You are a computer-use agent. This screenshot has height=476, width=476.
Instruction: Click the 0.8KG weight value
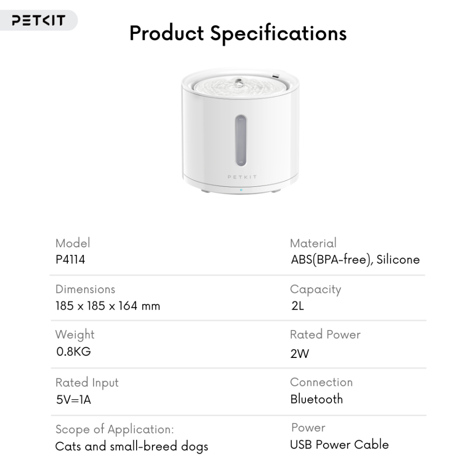[73, 351]
